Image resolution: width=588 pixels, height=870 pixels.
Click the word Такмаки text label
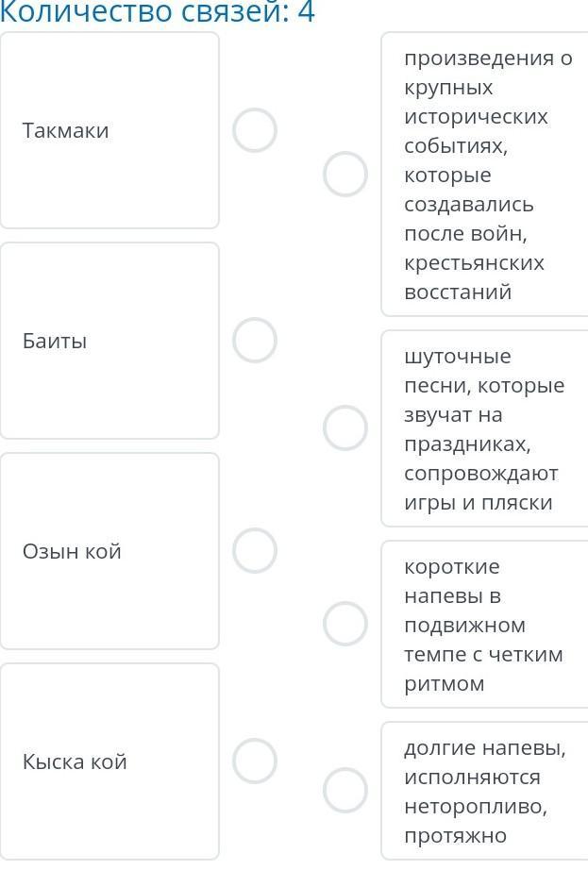coord(66,130)
